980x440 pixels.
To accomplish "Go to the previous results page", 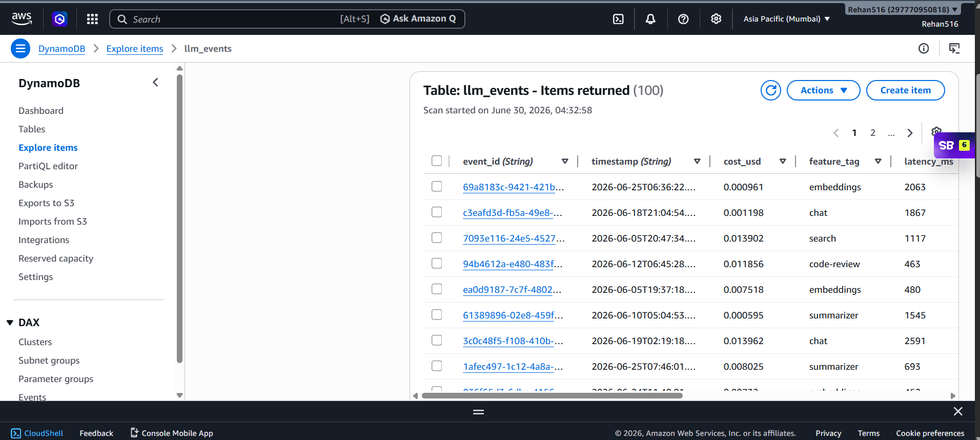I will point(836,133).
